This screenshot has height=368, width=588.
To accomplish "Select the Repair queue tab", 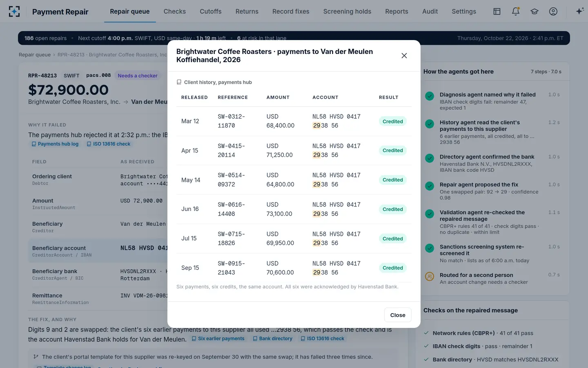I will click(130, 11).
